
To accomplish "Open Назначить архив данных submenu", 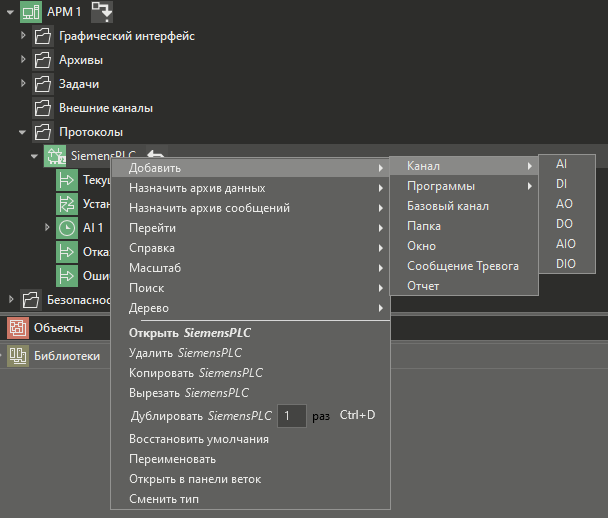I will [x=250, y=188].
